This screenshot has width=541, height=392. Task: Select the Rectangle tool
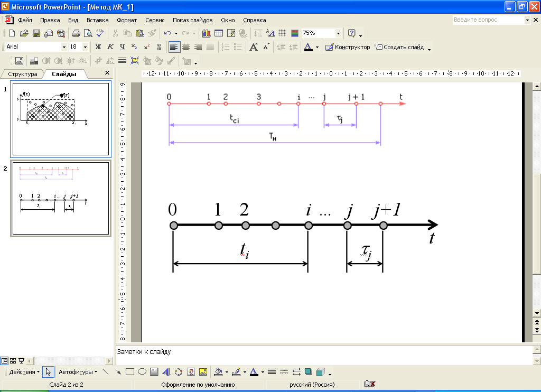130,372
